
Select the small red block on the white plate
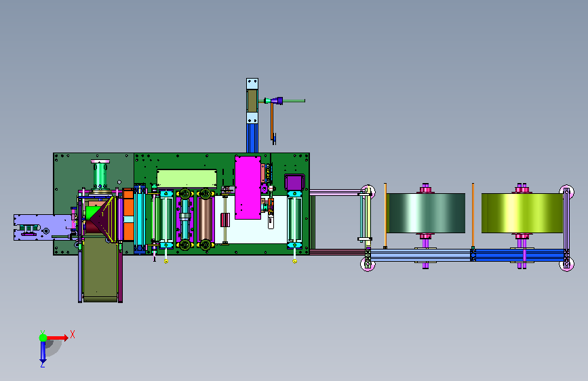pos(225,220)
